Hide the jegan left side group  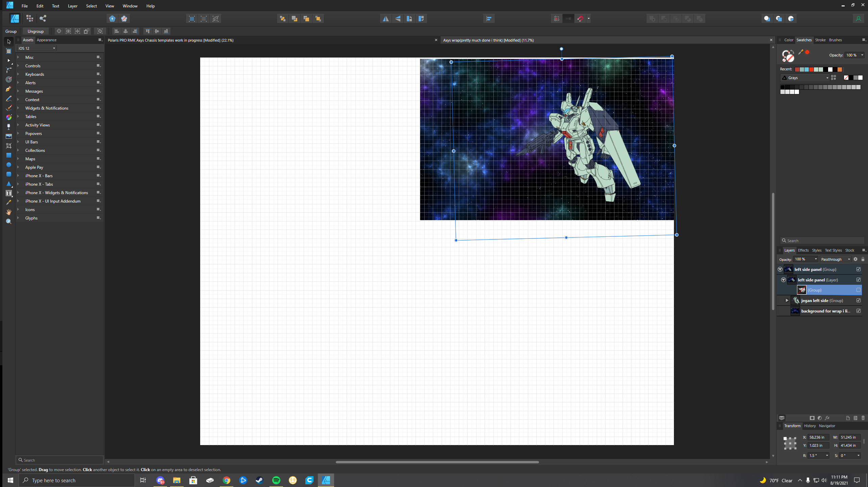coord(859,300)
